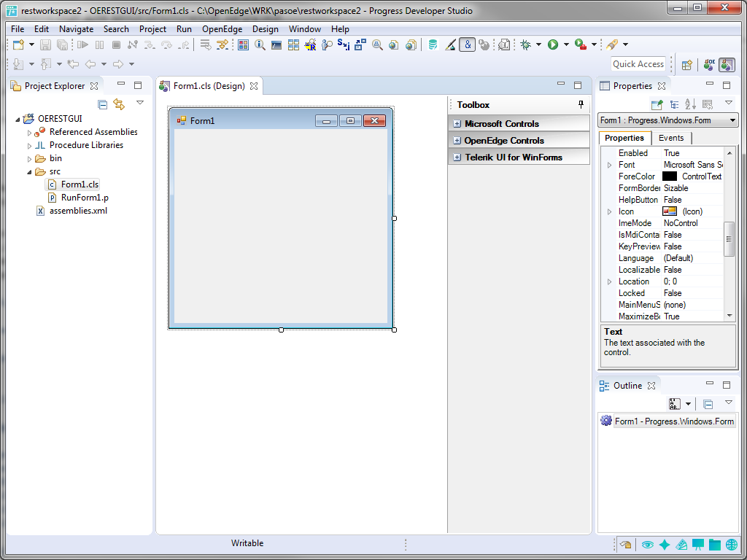The height and width of the screenshot is (560, 747).
Task: Toggle alphabetical sort in Properties toolbar
Action: tap(690, 104)
